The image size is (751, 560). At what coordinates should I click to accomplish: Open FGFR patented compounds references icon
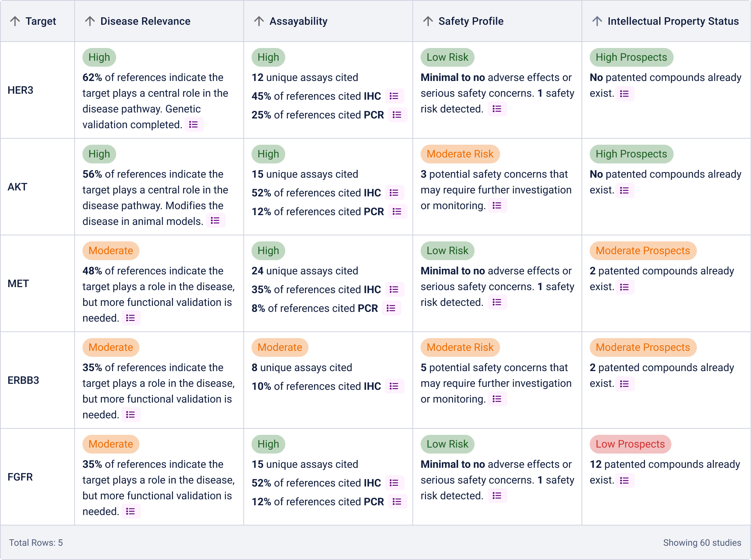coord(625,480)
